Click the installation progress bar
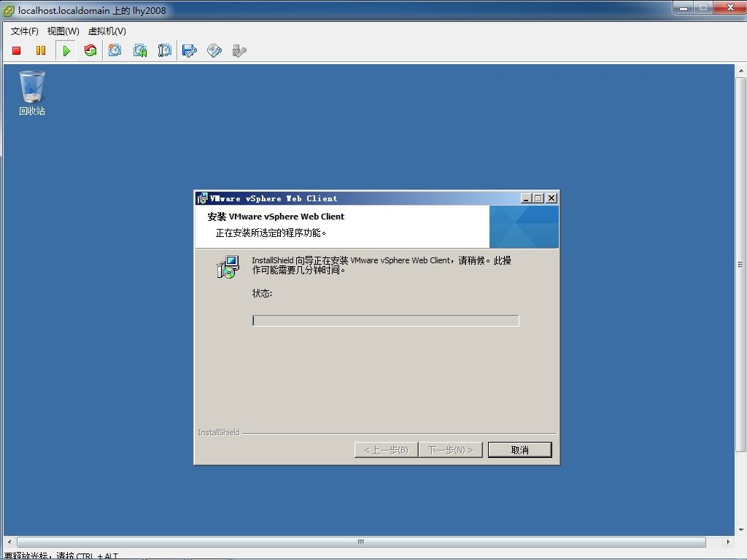Image resolution: width=747 pixels, height=560 pixels. pyautogui.click(x=385, y=321)
